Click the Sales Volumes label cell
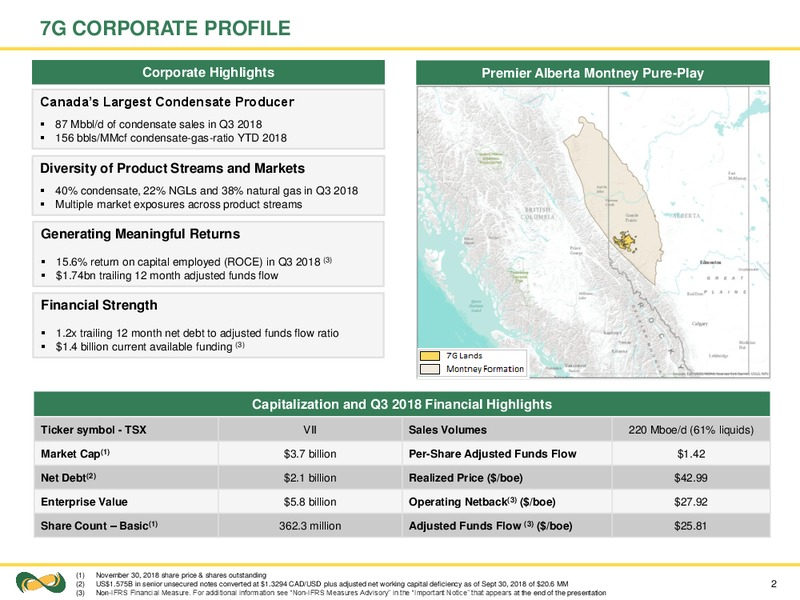Screen dimensions: 800x600 (x=507, y=430)
